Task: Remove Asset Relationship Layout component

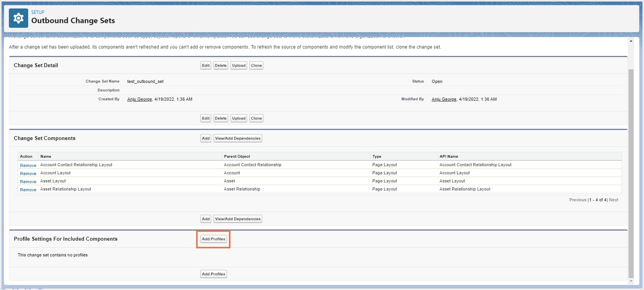Action: [x=28, y=190]
